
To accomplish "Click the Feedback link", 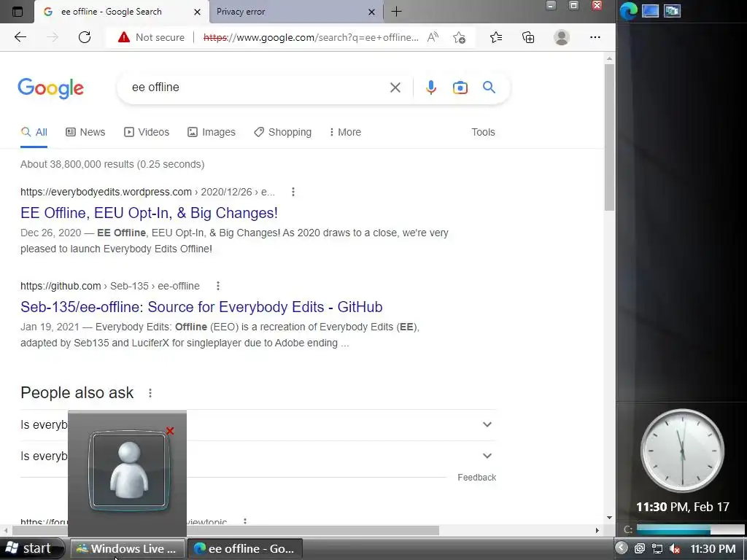I will (x=476, y=477).
